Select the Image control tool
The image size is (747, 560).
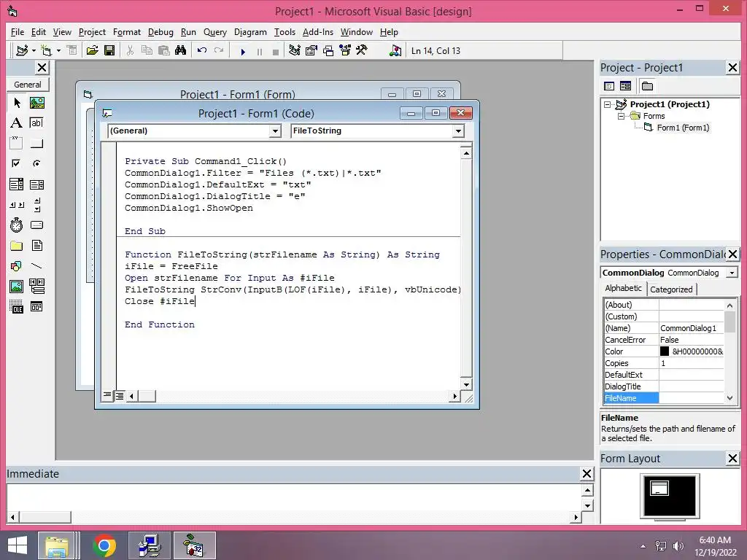[x=17, y=286]
